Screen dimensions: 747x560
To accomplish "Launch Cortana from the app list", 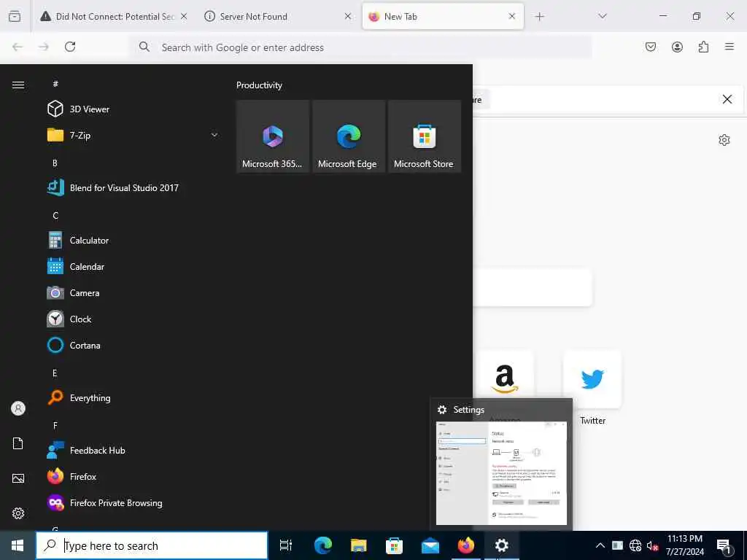I will [x=132, y=345].
